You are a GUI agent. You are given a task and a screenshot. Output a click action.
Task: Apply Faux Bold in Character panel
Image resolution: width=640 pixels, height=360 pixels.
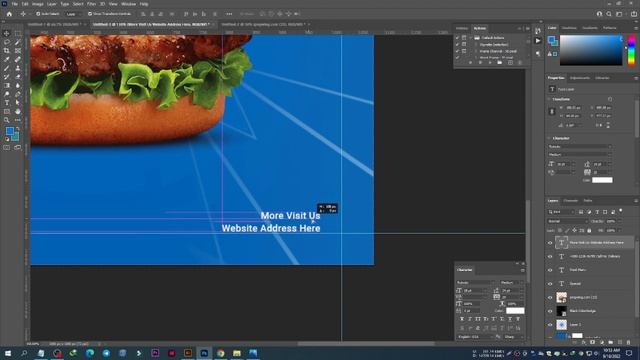462,319
